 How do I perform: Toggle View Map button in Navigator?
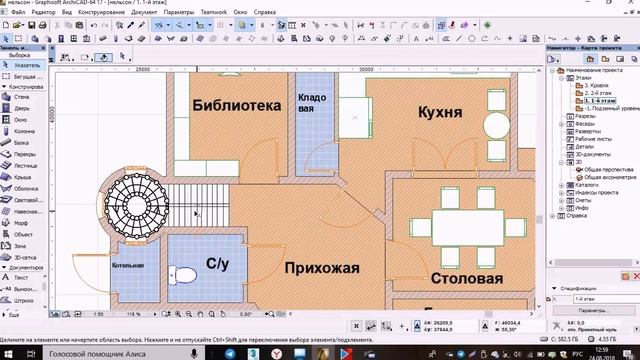[x=605, y=59]
